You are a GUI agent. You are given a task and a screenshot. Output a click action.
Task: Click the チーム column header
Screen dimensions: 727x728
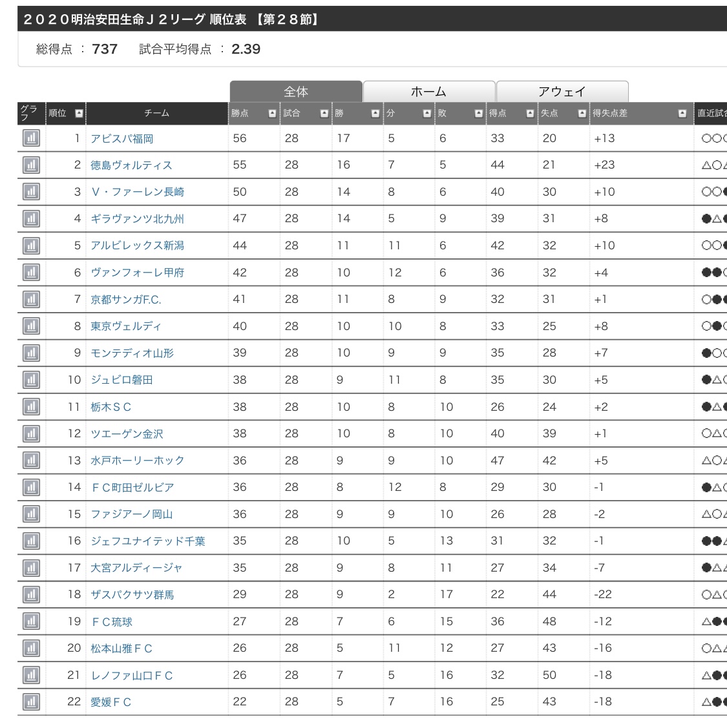click(x=157, y=114)
